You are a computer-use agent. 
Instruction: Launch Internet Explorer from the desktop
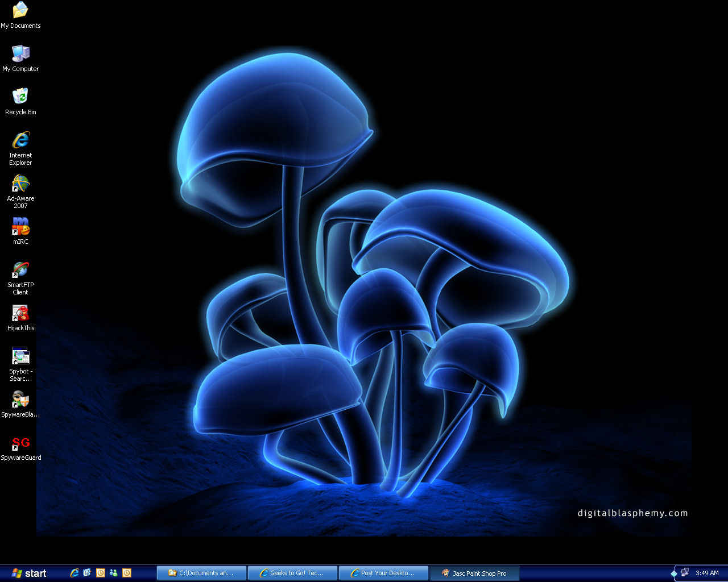point(20,148)
